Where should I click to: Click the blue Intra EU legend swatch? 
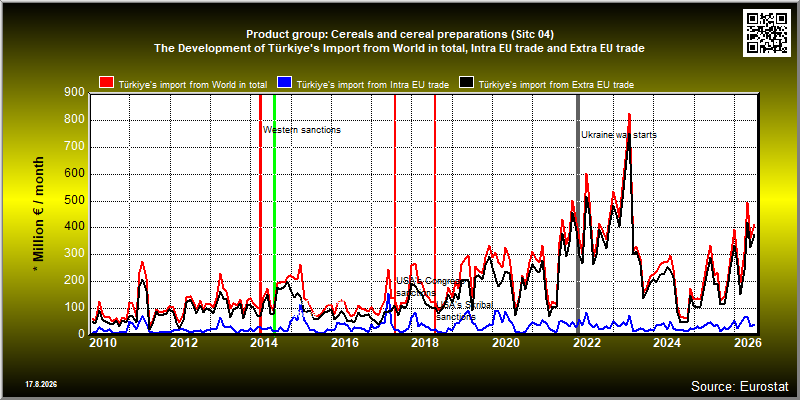(x=284, y=84)
